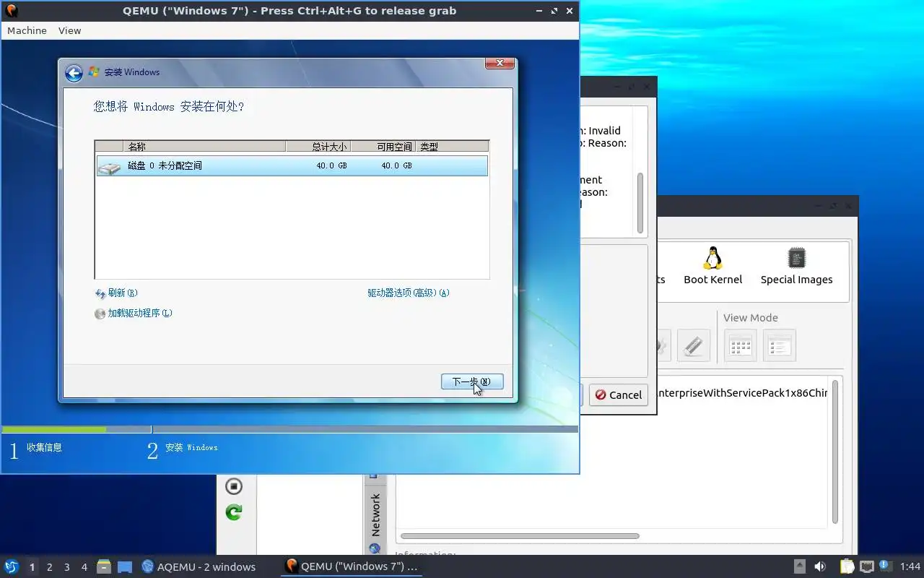The image size is (924, 578).
Task: Activate the QEMU ("Windows 7") taskbar button
Action: pyautogui.click(x=352, y=566)
